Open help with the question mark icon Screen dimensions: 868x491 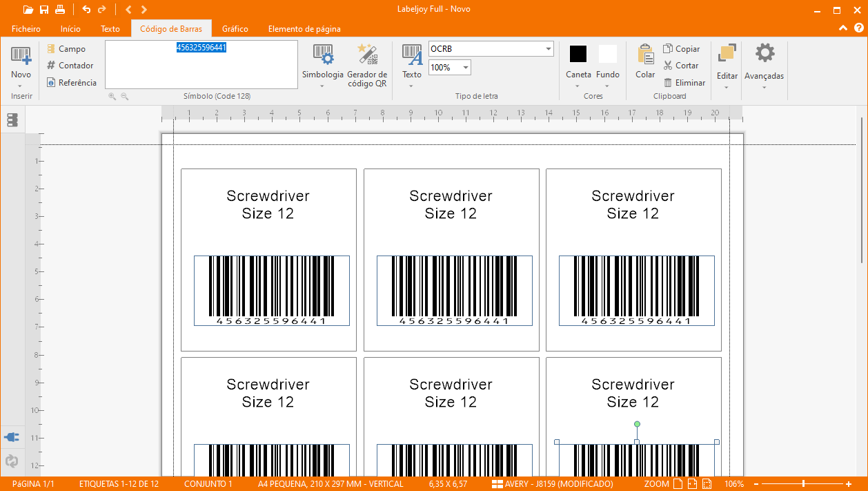[859, 28]
